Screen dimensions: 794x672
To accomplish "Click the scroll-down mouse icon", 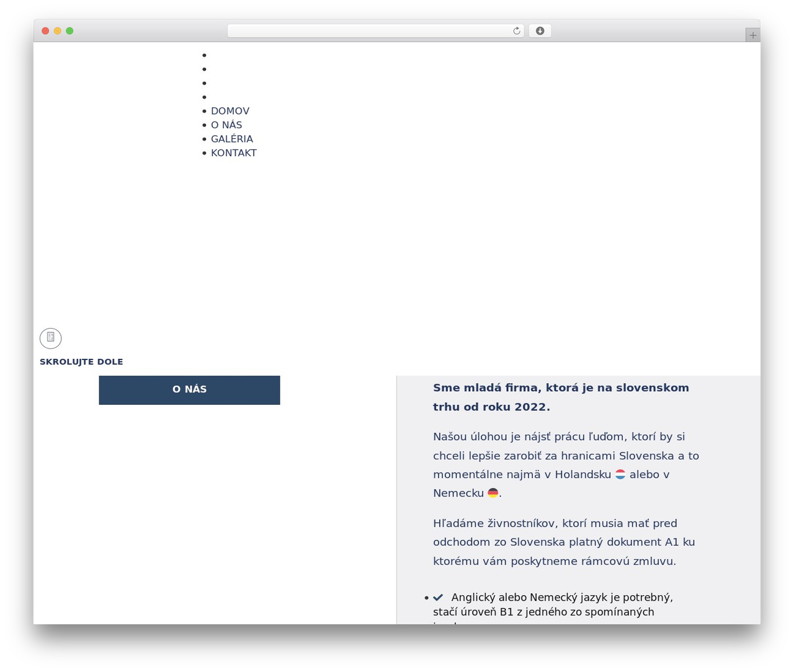I will click(x=51, y=338).
